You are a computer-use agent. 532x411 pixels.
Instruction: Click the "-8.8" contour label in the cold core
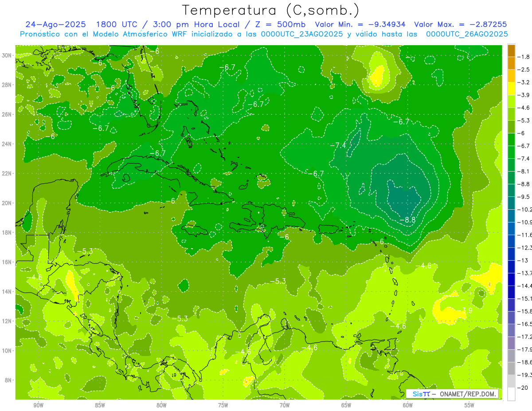coord(407,220)
